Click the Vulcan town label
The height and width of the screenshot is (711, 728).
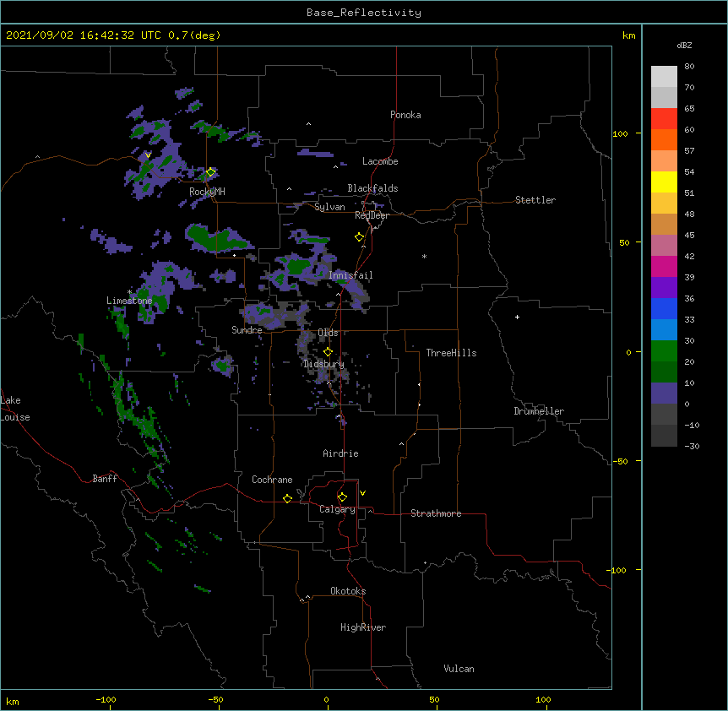pos(459,669)
